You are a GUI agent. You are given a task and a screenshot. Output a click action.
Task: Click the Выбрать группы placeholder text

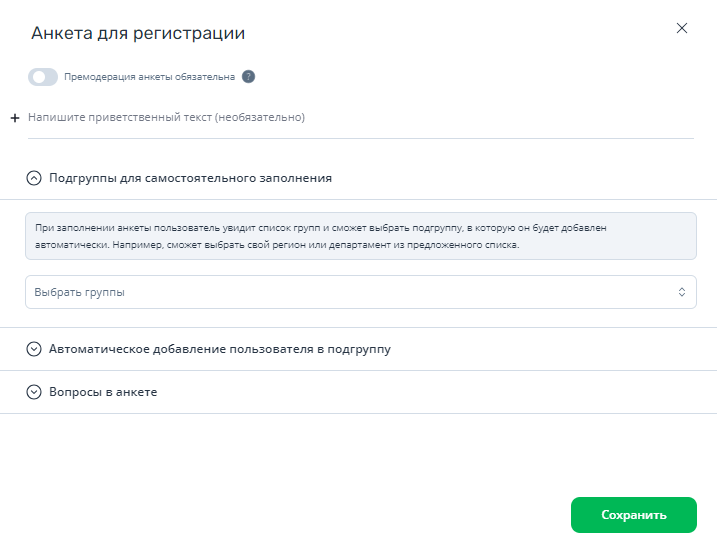click(x=80, y=292)
